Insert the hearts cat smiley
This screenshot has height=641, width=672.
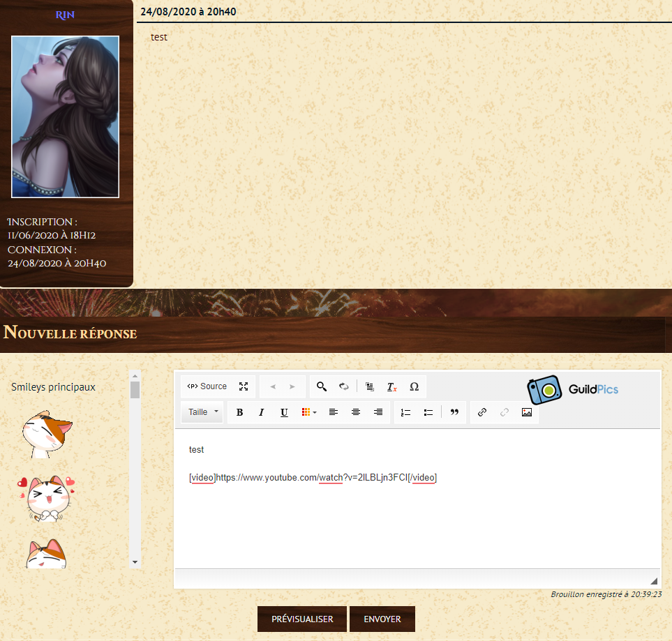46,498
